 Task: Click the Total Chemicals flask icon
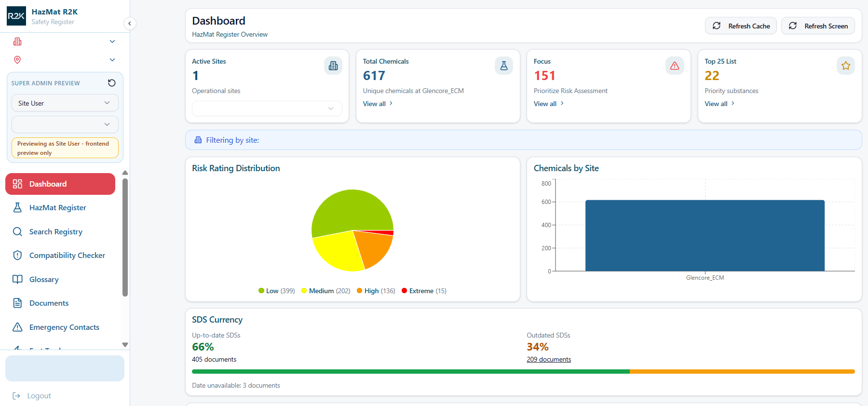pos(504,66)
